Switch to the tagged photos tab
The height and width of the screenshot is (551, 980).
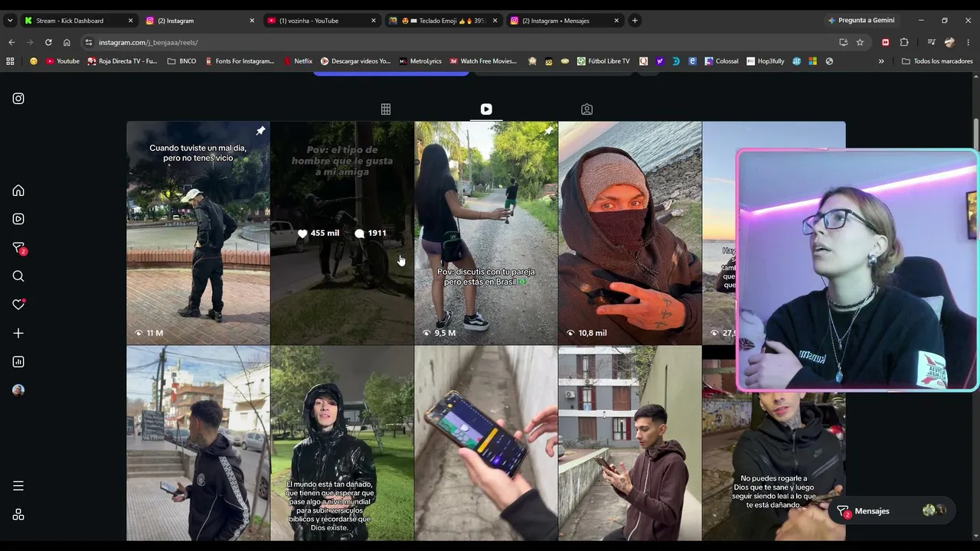click(586, 109)
